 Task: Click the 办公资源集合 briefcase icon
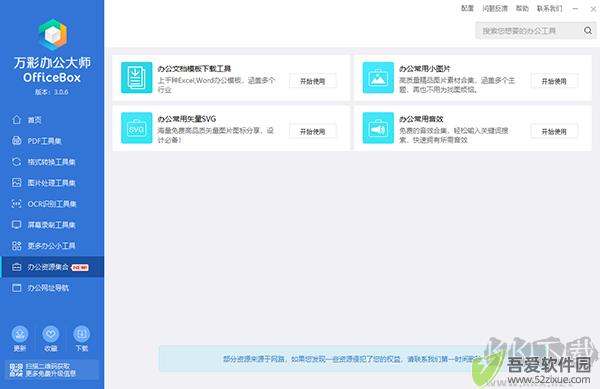[x=16, y=267]
